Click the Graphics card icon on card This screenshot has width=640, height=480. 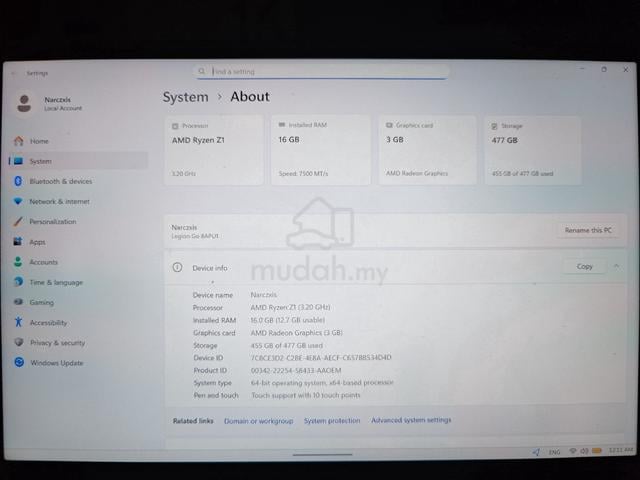click(389, 125)
